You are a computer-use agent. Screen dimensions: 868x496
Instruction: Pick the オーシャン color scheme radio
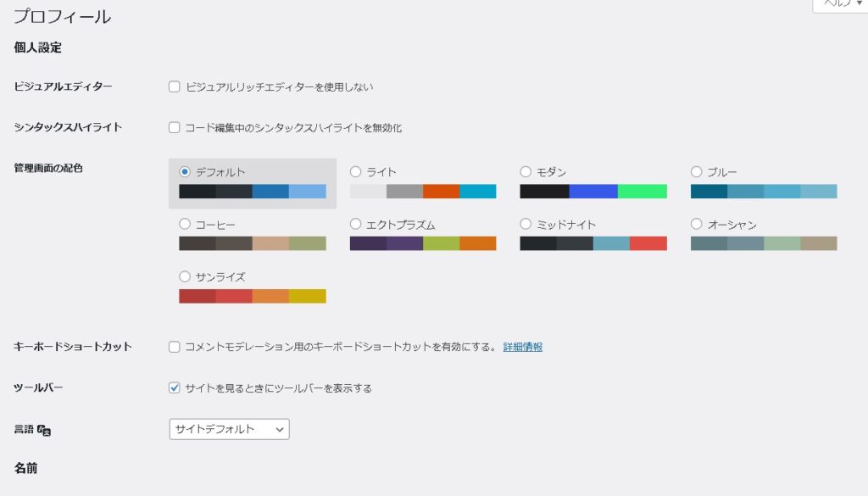pyautogui.click(x=697, y=225)
